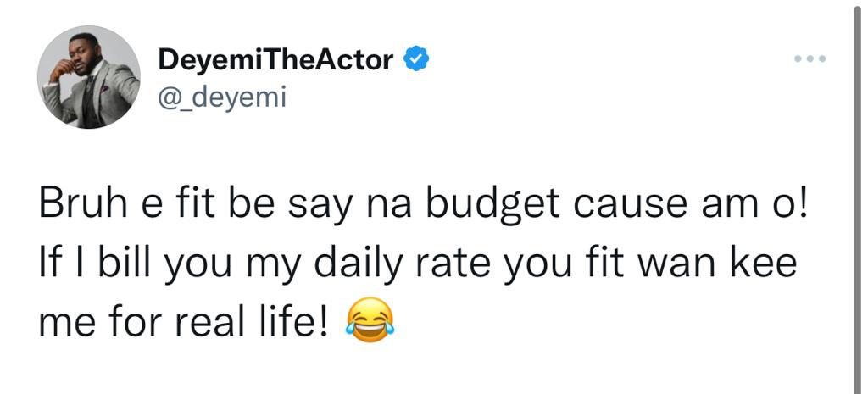
Task: Open DeyemiTheActor's profile picture
Action: 89,77
